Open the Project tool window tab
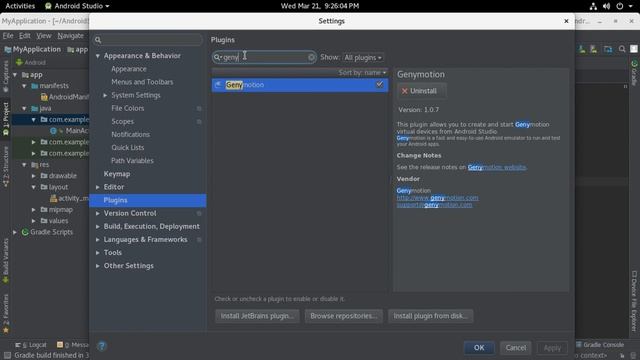The height and width of the screenshot is (360, 640). (6, 119)
